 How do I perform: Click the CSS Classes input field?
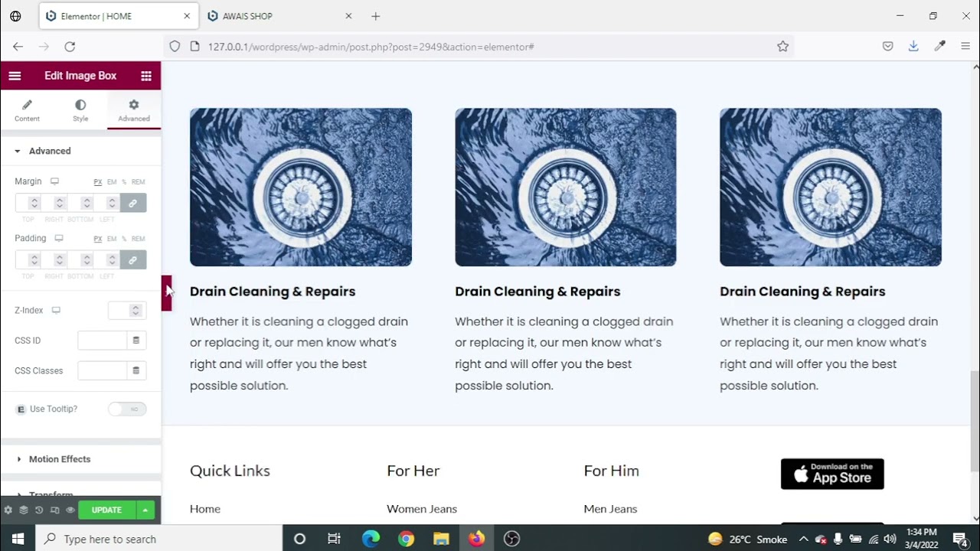coord(103,370)
